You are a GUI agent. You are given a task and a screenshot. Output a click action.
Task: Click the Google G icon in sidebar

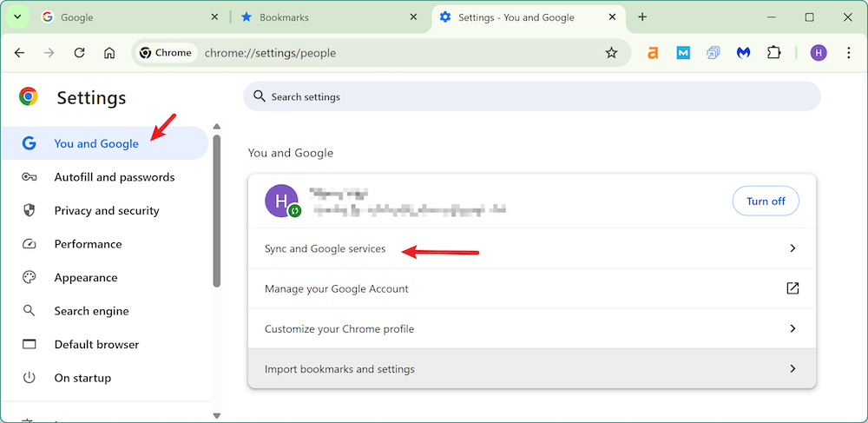click(29, 143)
